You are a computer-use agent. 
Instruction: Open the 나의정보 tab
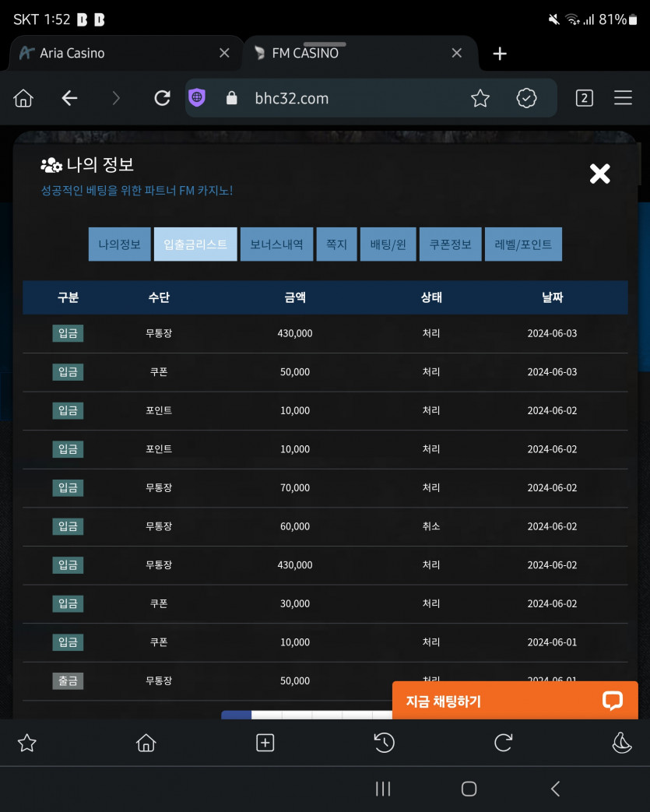120,244
